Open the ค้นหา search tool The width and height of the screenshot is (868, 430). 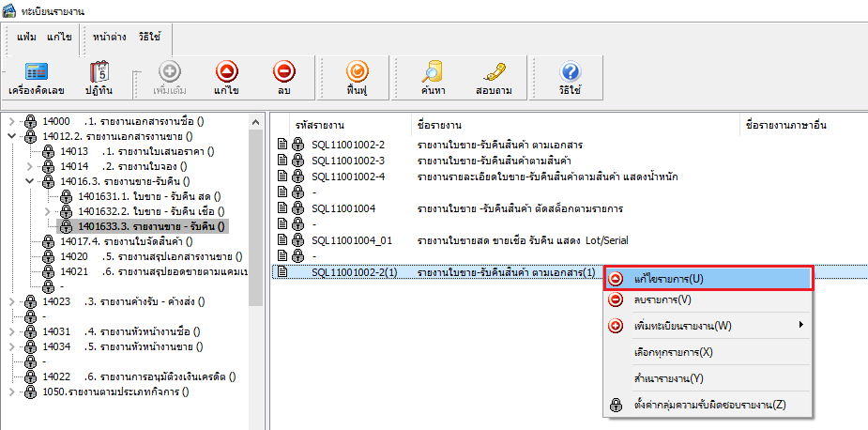(x=433, y=79)
